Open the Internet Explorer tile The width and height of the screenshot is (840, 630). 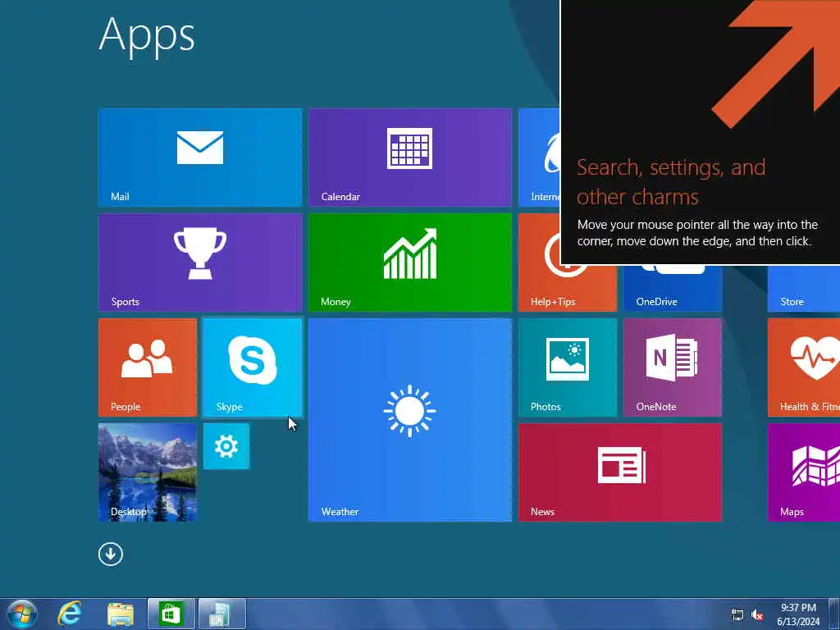(539, 157)
